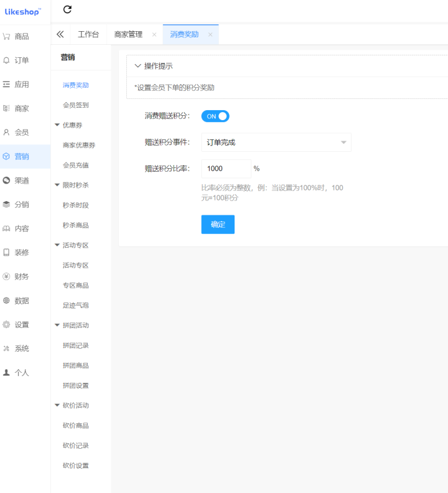Screen dimensions: 448x493
Task: Open 系统 tools icon in sidebar
Action: 6,349
